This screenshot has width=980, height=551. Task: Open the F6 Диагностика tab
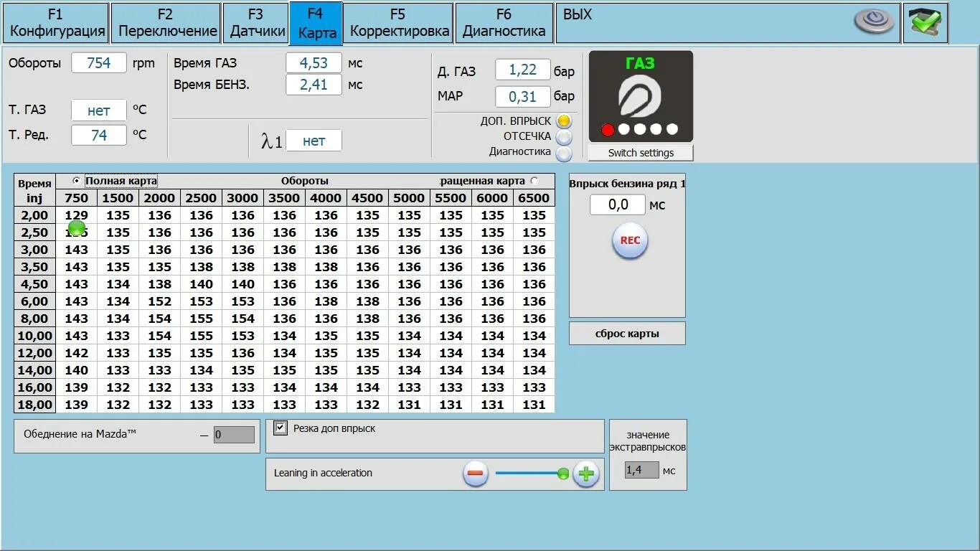(x=504, y=23)
